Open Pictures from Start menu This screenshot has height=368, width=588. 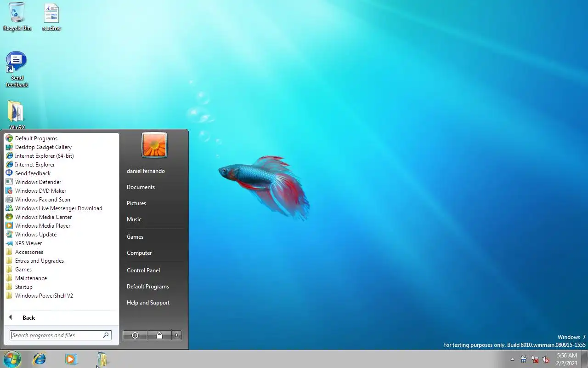click(x=154, y=203)
